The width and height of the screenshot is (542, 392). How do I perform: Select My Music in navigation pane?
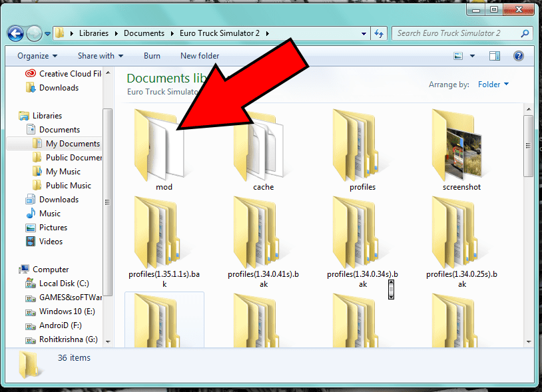pos(57,172)
